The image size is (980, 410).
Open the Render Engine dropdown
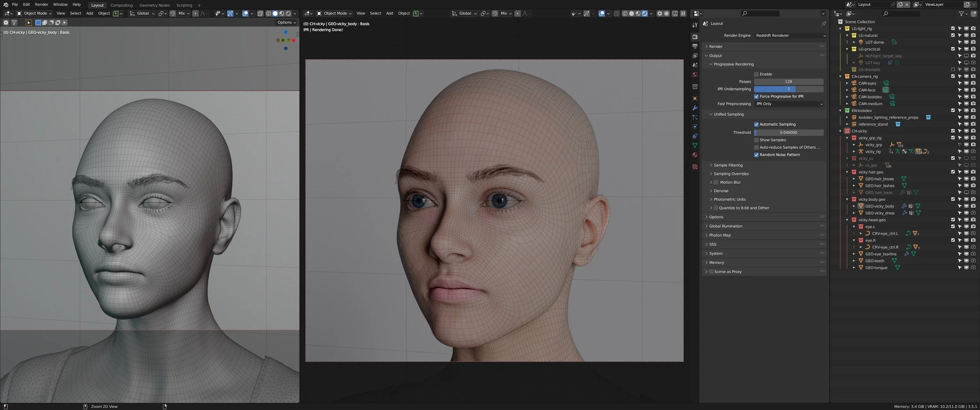(790, 36)
